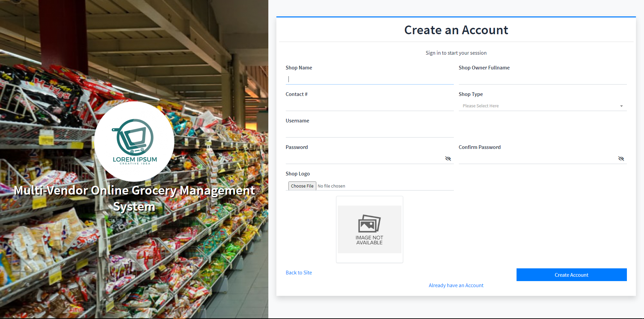
Task: Click the Create an Account heading
Action: (x=456, y=30)
